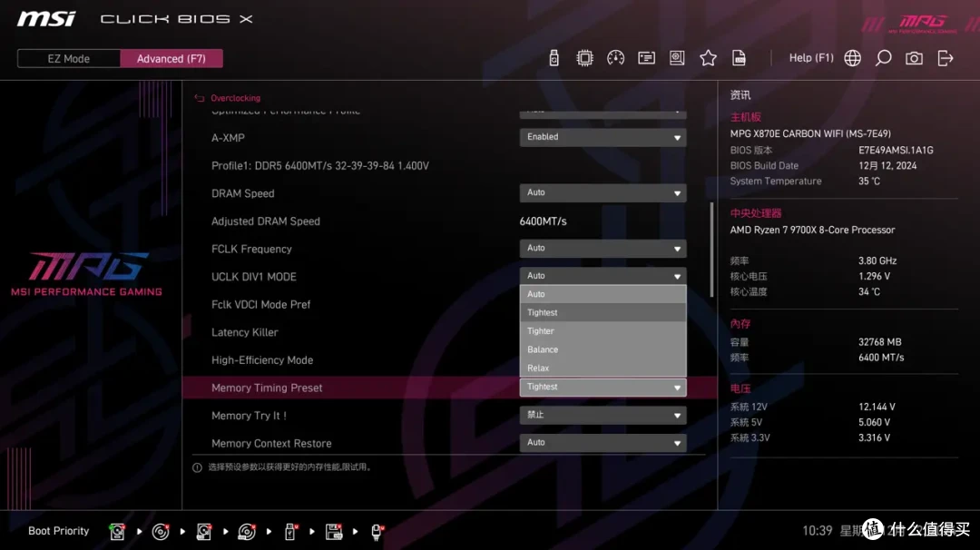Select the network plug boot device icon
Screen dimensions: 980x550
(x=377, y=531)
